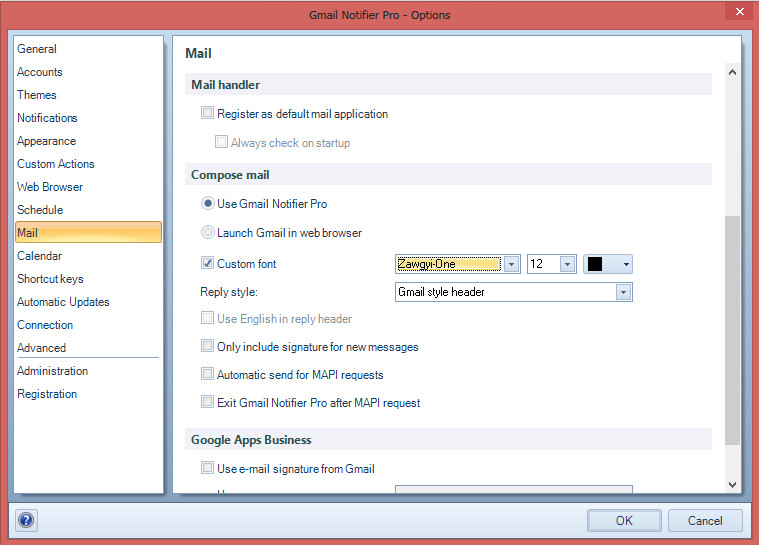Open Calendar settings
Viewport: 759px width, 545px height.
[40, 256]
